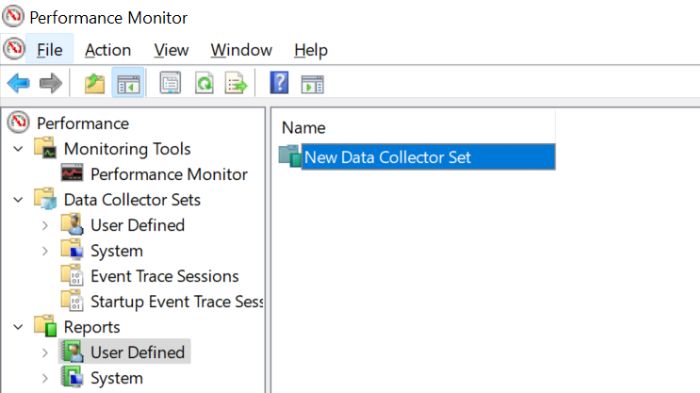Open the Help menu
This screenshot has height=393, width=700.
(x=311, y=50)
